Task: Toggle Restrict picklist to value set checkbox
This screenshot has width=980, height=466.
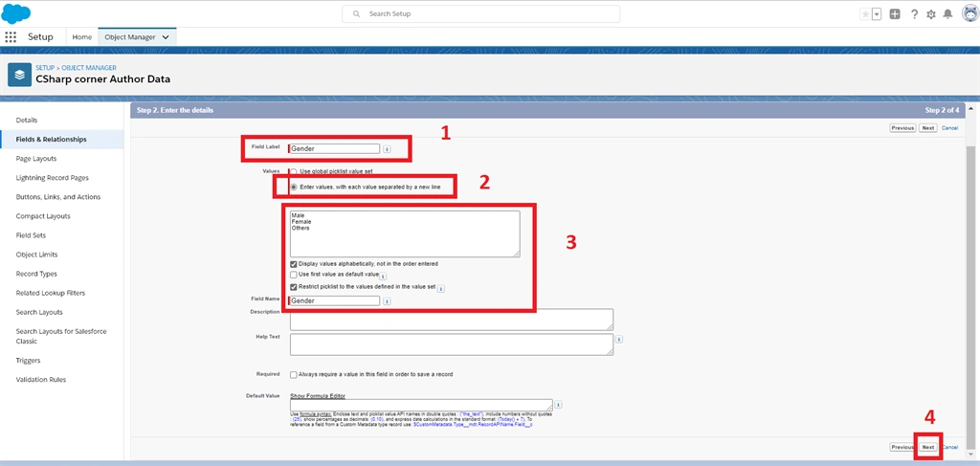Action: [294, 287]
